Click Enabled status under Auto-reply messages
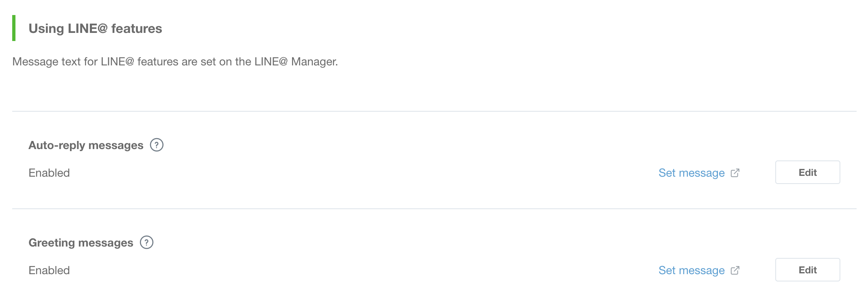The height and width of the screenshot is (303, 868). [x=49, y=173]
